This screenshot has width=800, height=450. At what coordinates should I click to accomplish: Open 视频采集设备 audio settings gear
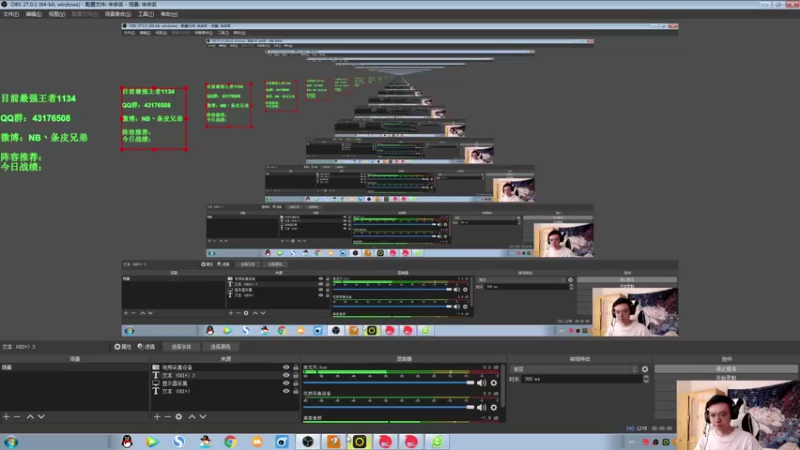click(x=493, y=407)
